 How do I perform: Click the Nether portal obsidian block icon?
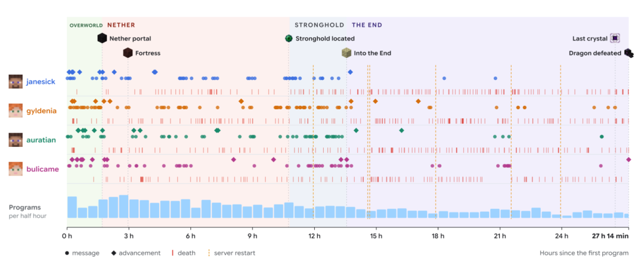(x=102, y=38)
